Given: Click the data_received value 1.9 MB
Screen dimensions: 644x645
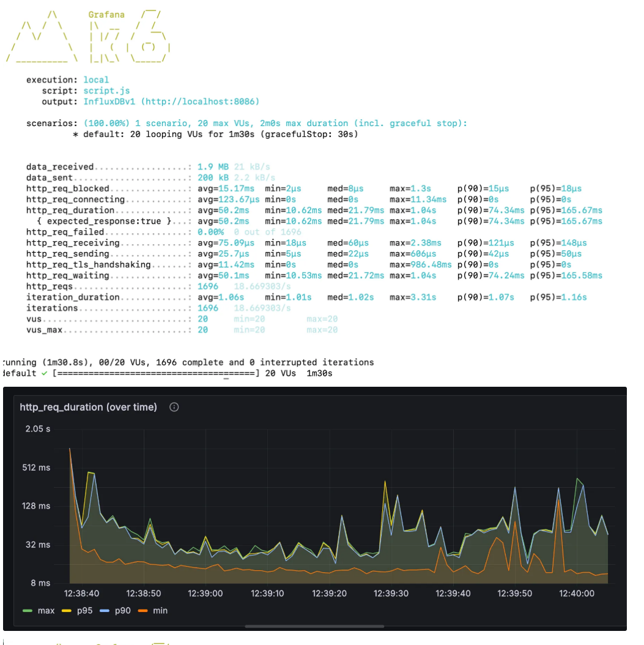Looking at the screenshot, I should point(213,166).
